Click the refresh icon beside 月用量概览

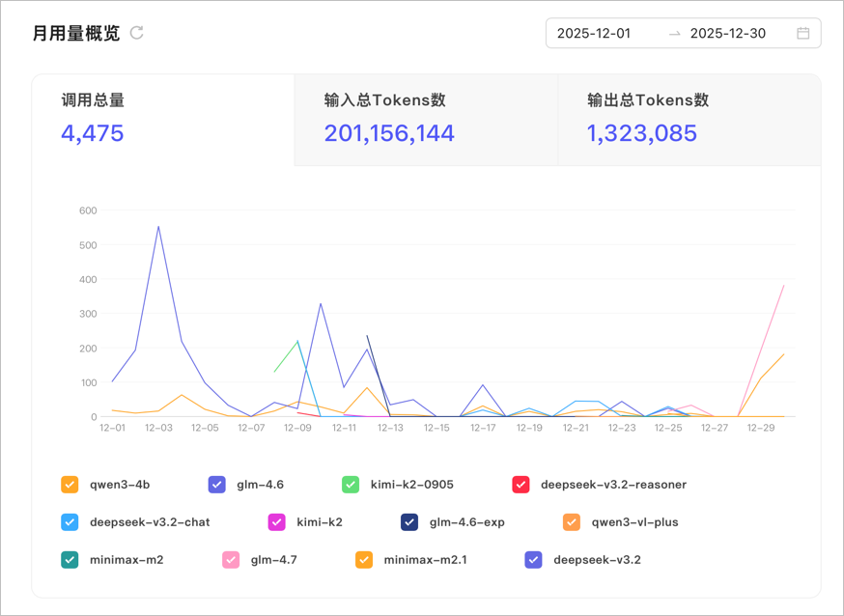(137, 33)
